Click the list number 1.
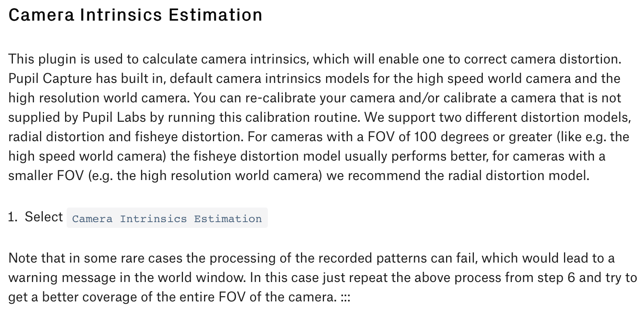Viewport: 644px width, 335px height. [x=13, y=217]
